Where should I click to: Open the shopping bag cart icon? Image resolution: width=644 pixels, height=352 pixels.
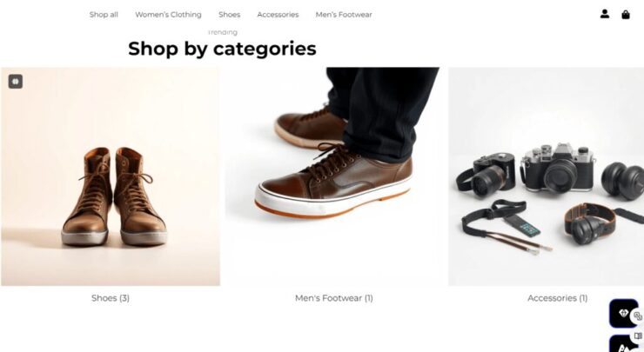(x=626, y=15)
